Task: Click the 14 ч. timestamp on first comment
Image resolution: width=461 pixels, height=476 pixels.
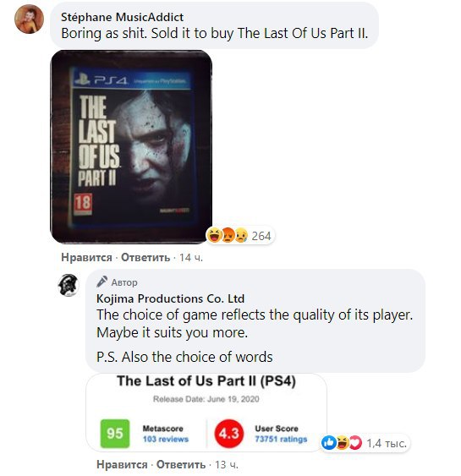Action: [x=191, y=257]
